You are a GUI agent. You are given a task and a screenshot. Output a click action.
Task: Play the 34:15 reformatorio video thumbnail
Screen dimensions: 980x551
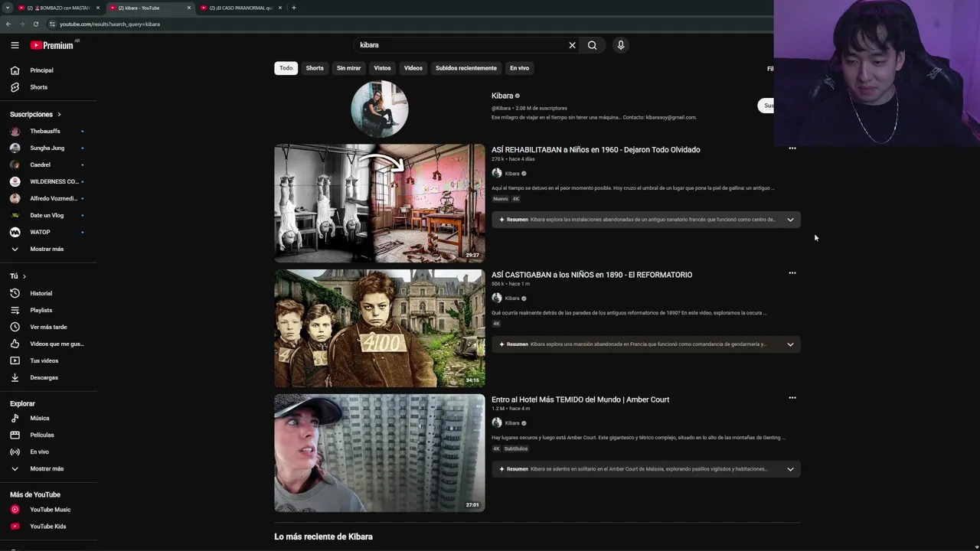pyautogui.click(x=380, y=328)
